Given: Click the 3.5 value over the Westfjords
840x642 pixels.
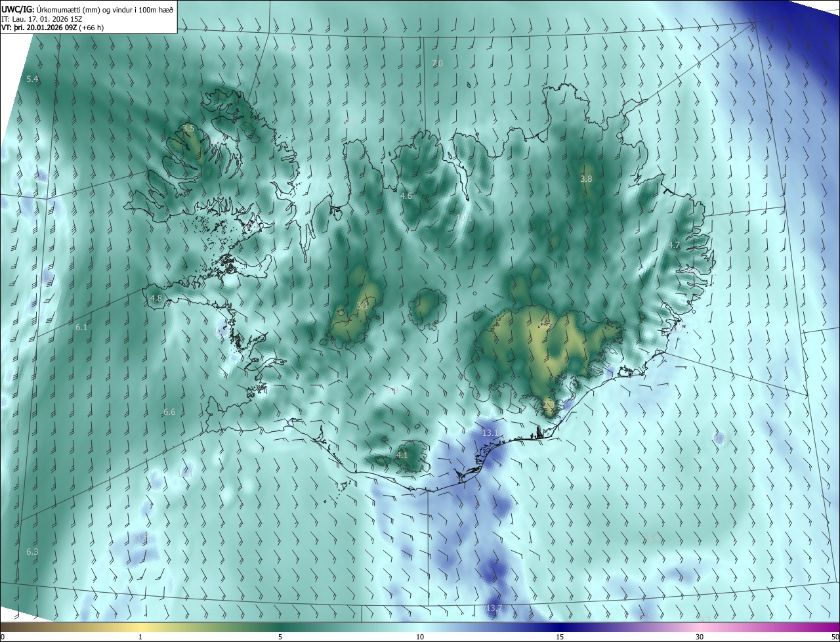Looking at the screenshot, I should (188, 129).
